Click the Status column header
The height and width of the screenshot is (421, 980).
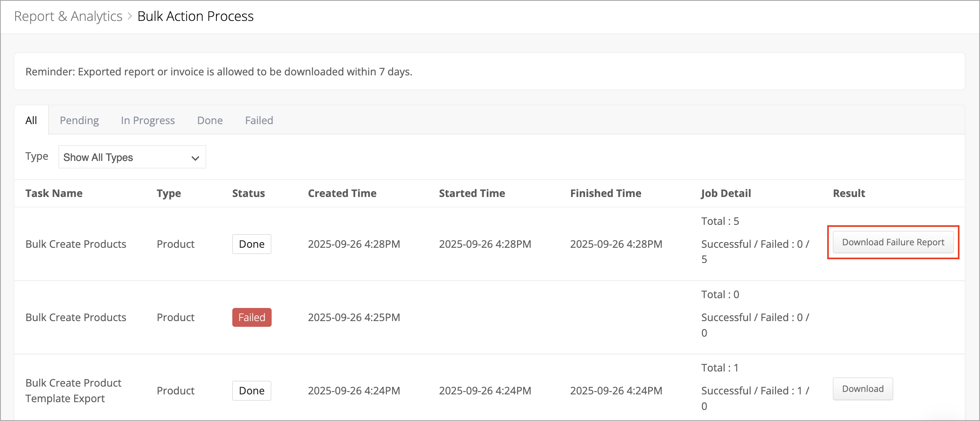tap(249, 193)
